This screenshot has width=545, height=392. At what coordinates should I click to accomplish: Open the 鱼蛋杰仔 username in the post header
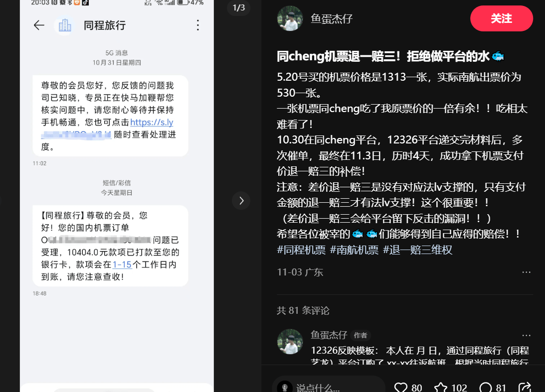pos(332,19)
